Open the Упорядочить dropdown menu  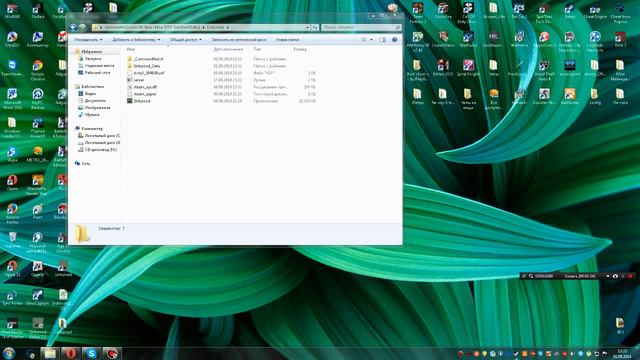pos(88,40)
